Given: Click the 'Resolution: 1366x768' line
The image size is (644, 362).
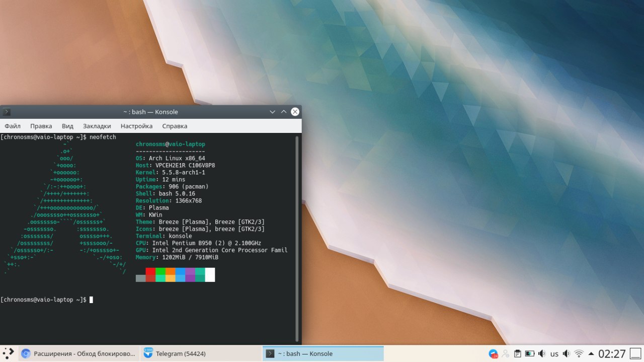Looking at the screenshot, I should (169, 200).
